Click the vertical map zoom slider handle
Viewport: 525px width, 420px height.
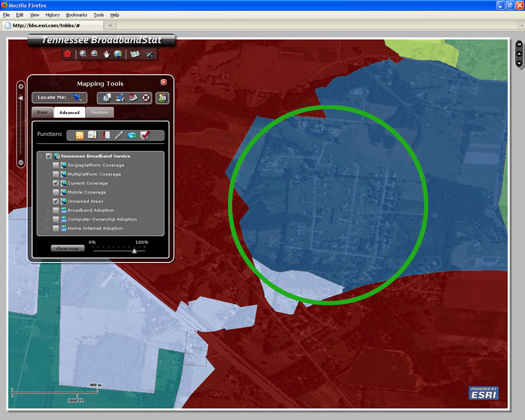coord(20,98)
